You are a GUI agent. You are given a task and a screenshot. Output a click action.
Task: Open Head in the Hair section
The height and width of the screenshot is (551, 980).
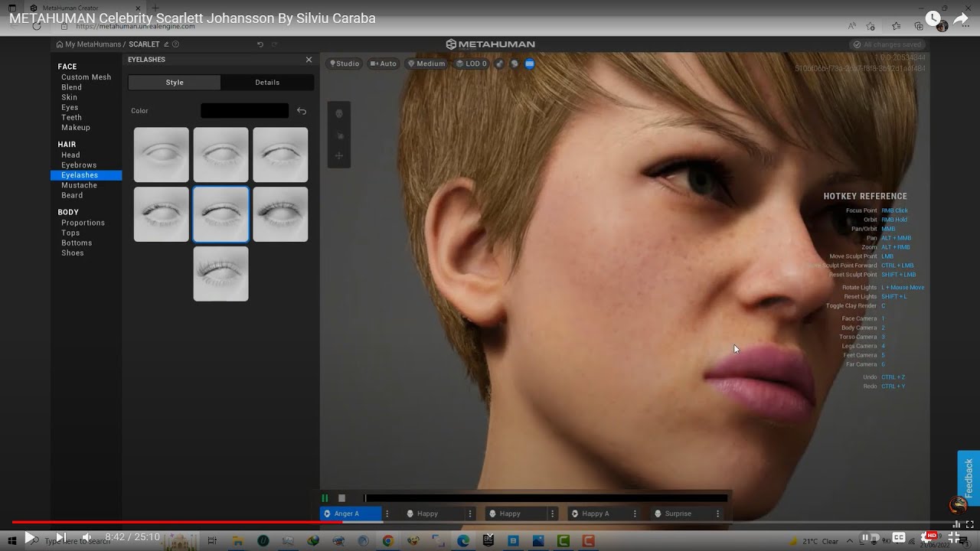click(x=70, y=155)
